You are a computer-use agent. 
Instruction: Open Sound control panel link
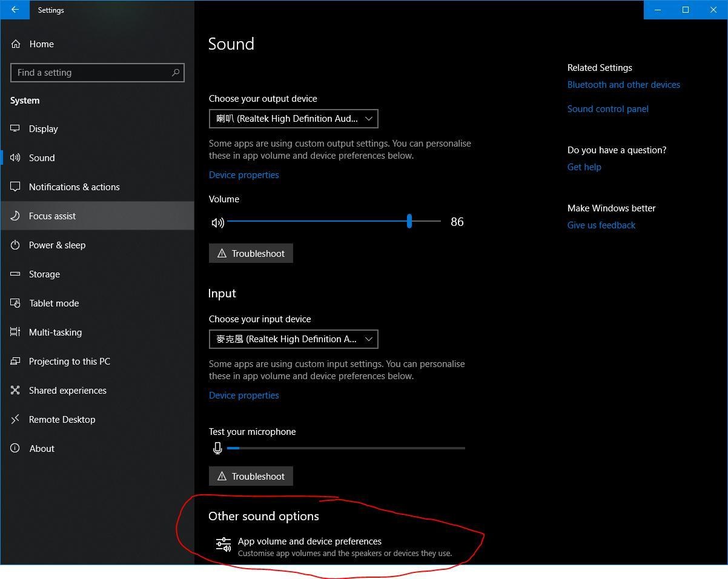[607, 109]
